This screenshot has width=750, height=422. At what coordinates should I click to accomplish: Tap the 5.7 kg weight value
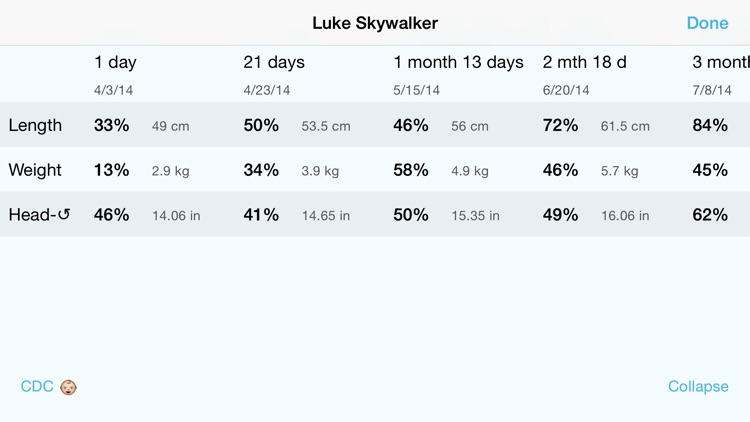click(x=619, y=171)
